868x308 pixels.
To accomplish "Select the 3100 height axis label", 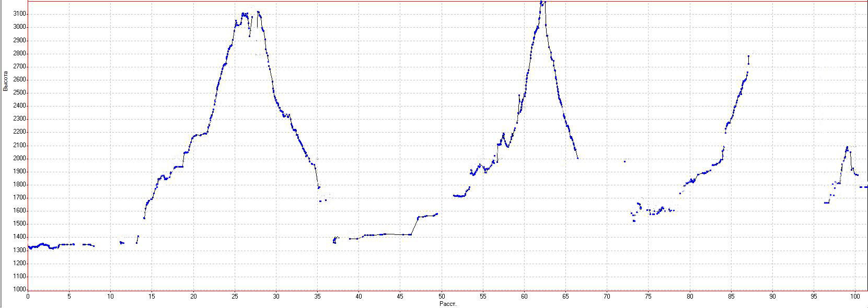I will tap(19, 14).
